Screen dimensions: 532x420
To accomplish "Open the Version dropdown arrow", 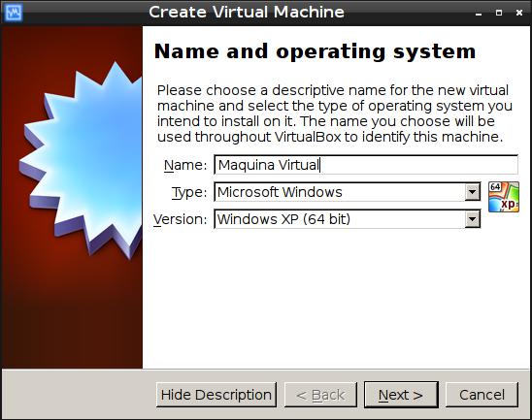I will tap(472, 219).
